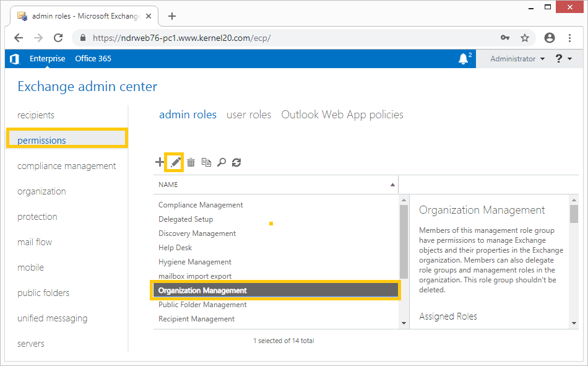Open unified messaging in the sidebar
The height and width of the screenshot is (366, 588).
(52, 318)
